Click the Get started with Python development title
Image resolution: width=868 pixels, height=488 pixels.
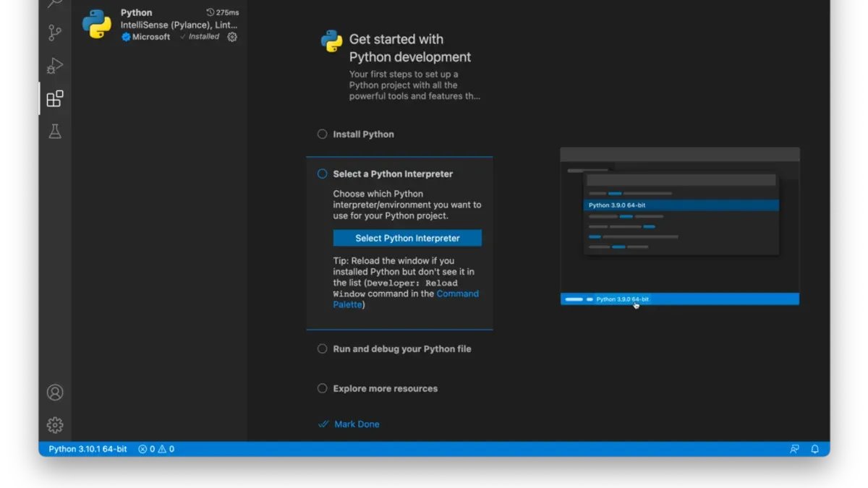point(410,48)
